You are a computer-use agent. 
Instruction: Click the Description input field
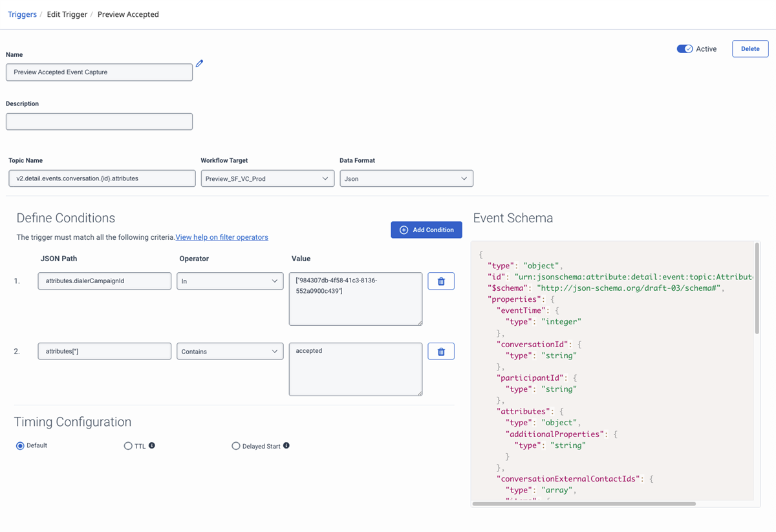(x=99, y=122)
